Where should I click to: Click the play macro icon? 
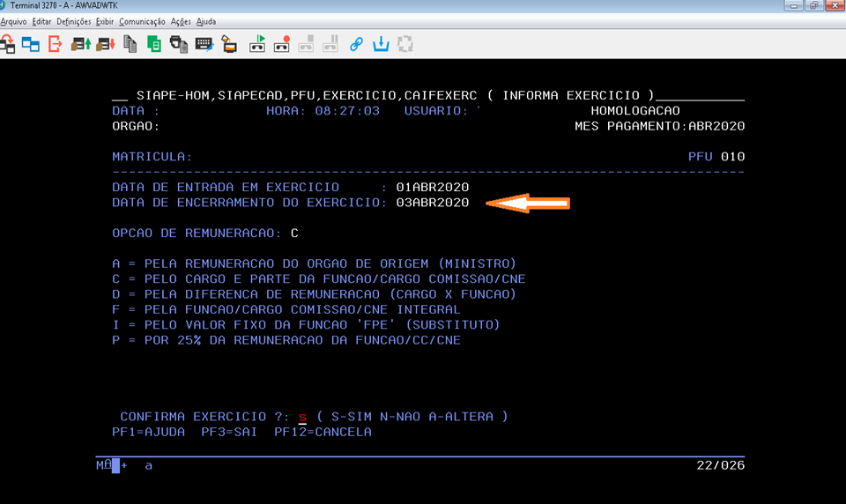coord(257,44)
